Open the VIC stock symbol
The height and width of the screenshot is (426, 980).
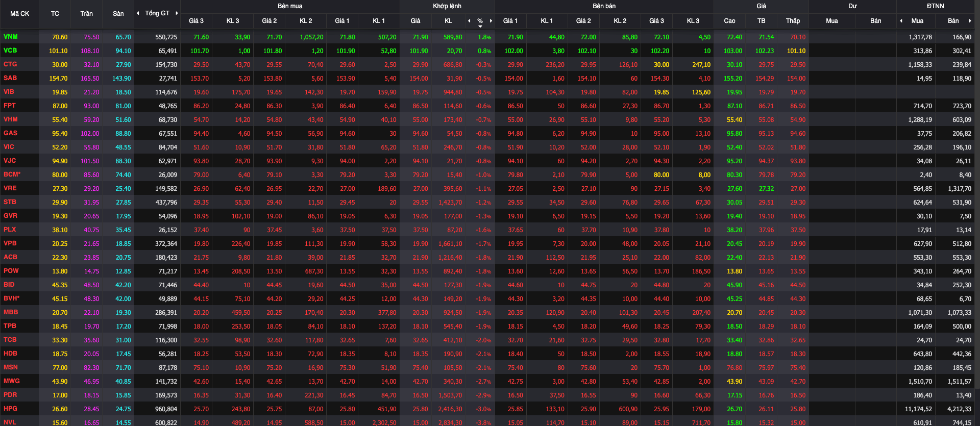(9, 147)
